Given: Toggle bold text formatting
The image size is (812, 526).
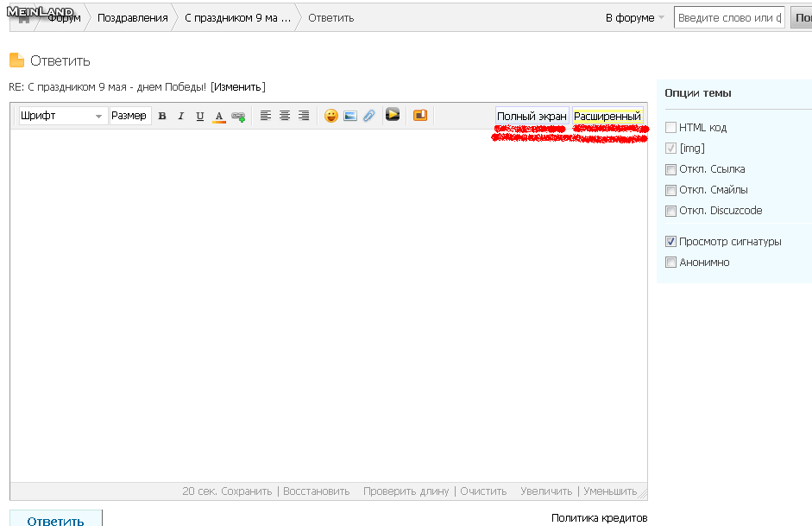Looking at the screenshot, I should click(162, 116).
